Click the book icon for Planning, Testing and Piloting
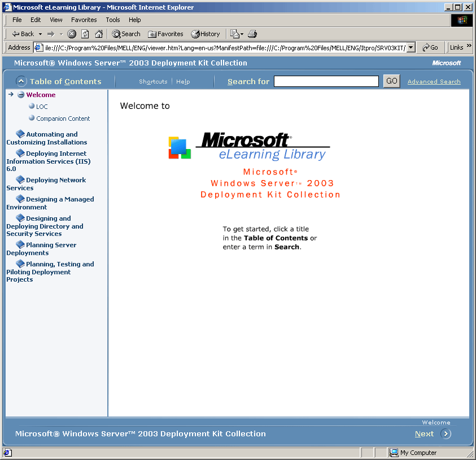 [x=20, y=264]
